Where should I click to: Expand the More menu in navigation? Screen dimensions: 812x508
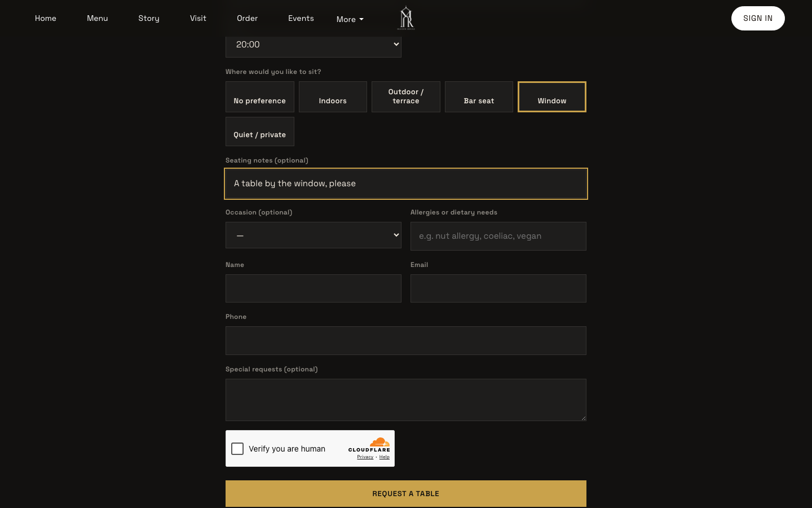(350, 19)
